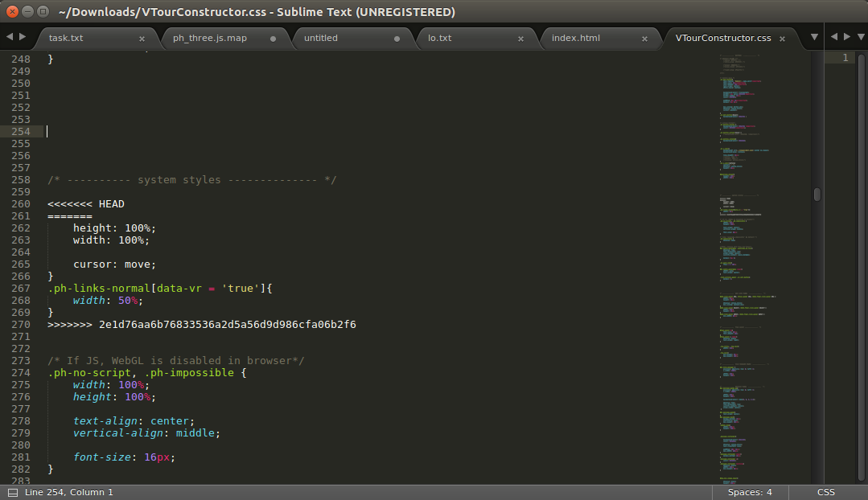Image resolution: width=868 pixels, height=500 pixels.
Task: Minimize the Sublime Text window
Action: tap(27, 11)
